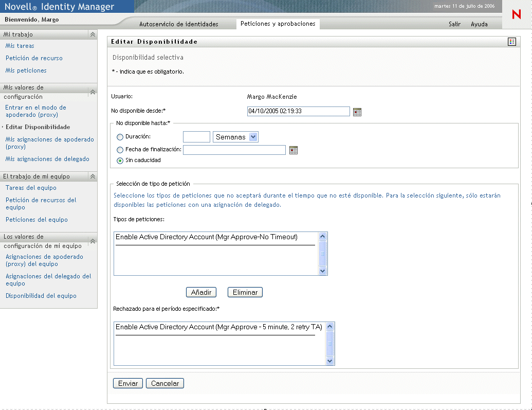Collapse the Mi trabajo section
The width and height of the screenshot is (532, 410).
(93, 34)
